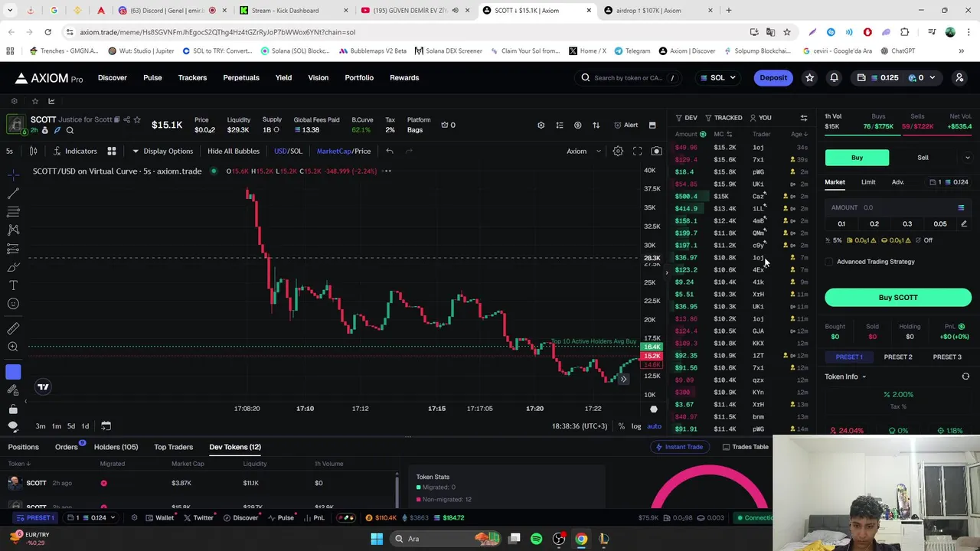Screen dimensions: 980x551
Task: Click Hide All Bubbles
Action: pyautogui.click(x=234, y=151)
